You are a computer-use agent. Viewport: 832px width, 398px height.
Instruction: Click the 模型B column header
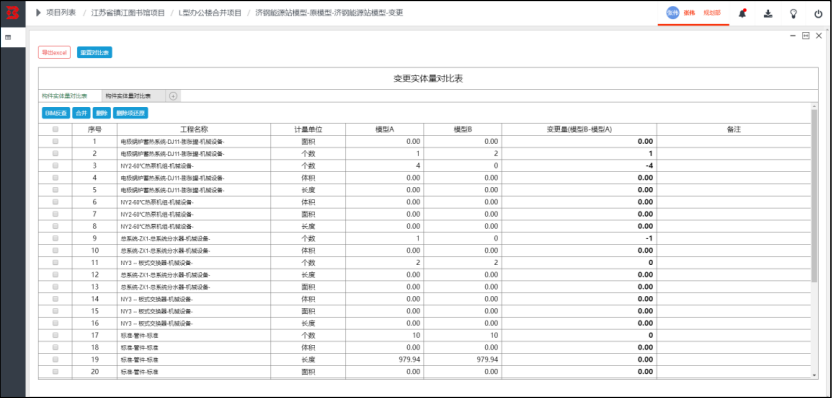point(463,129)
